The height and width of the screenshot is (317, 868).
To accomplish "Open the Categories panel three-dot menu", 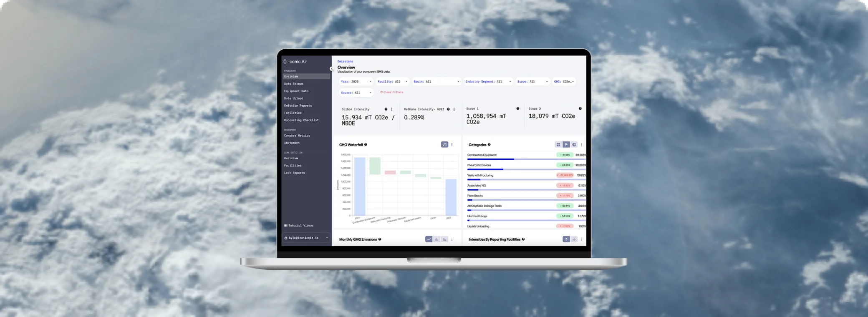I will click(581, 145).
